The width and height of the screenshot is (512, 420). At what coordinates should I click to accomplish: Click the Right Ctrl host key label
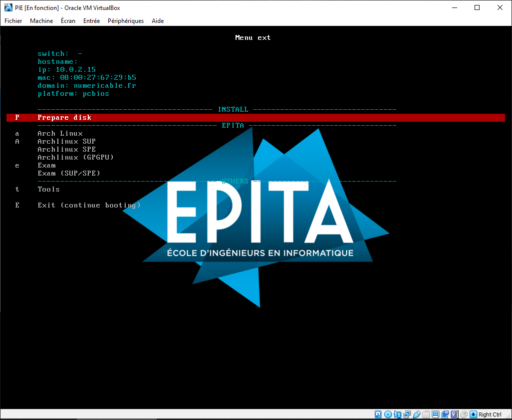pos(490,415)
